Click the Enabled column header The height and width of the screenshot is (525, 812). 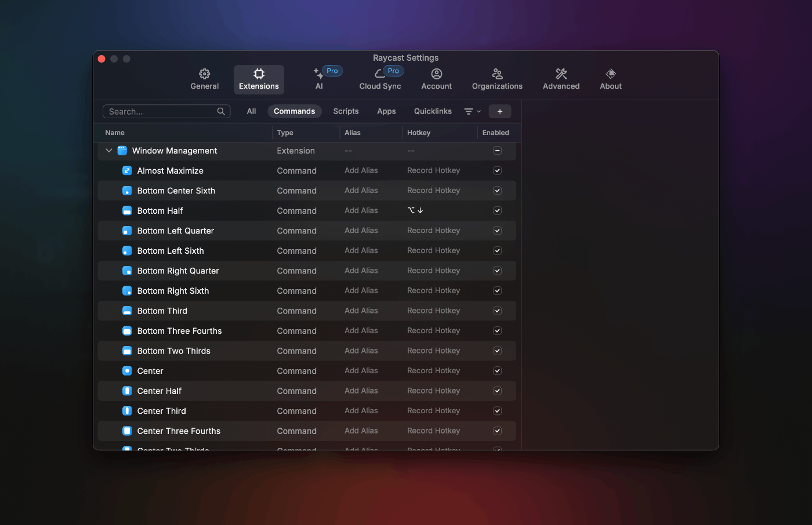click(x=495, y=133)
